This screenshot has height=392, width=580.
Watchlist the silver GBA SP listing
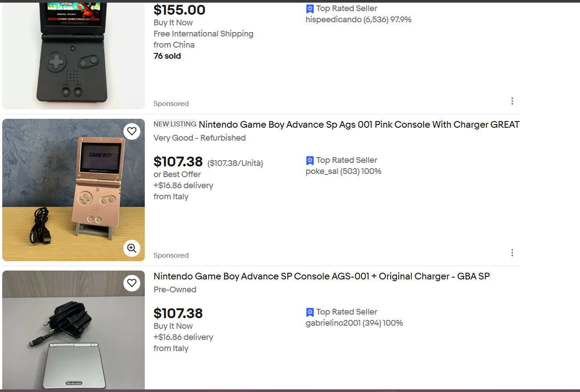click(x=131, y=283)
